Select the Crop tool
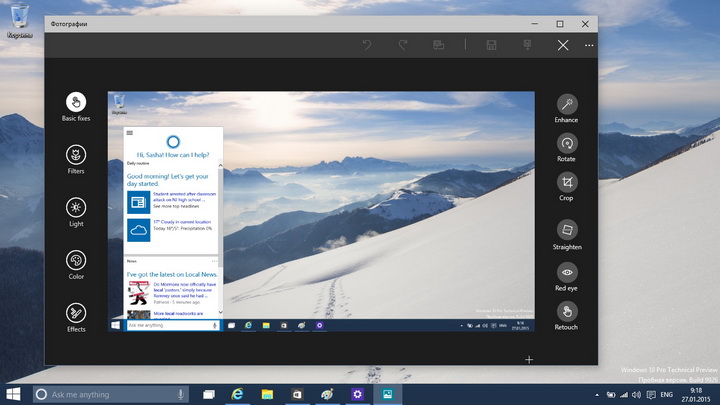 pos(566,182)
